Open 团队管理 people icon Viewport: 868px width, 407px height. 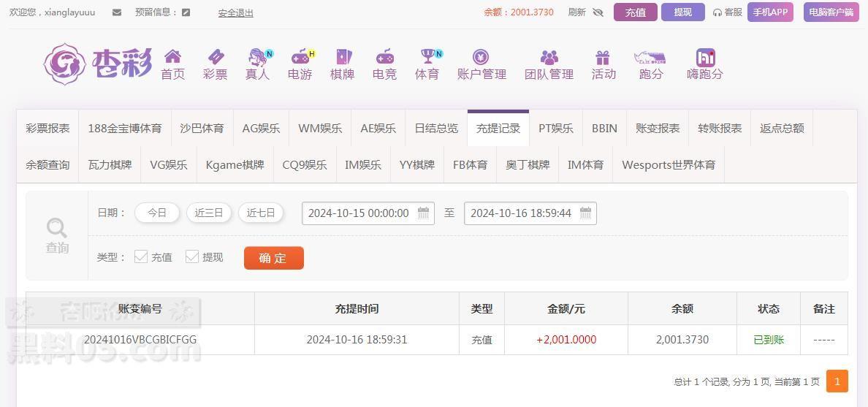(x=549, y=57)
